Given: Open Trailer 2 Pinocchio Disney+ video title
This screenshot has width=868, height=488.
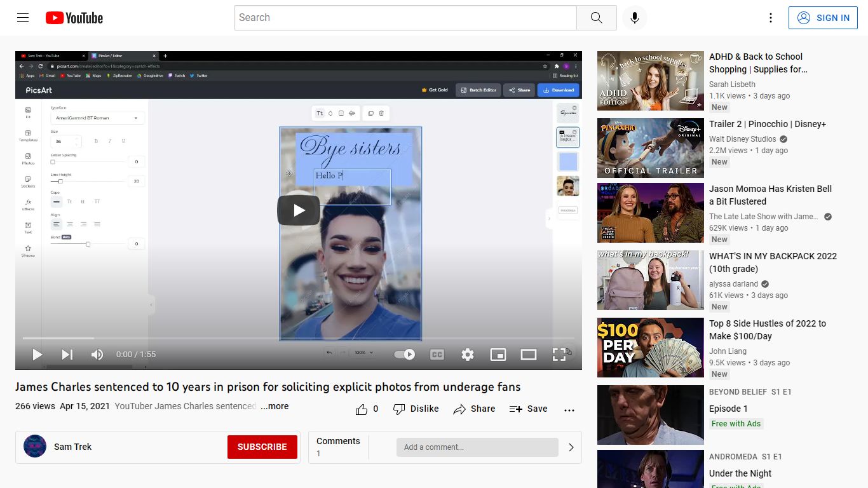Looking at the screenshot, I should (x=768, y=124).
